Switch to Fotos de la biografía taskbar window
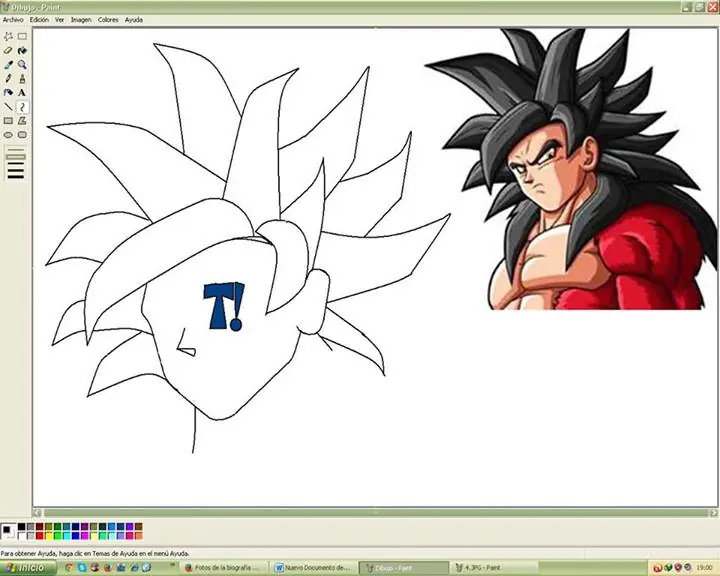This screenshot has width=720, height=576. pos(224,568)
